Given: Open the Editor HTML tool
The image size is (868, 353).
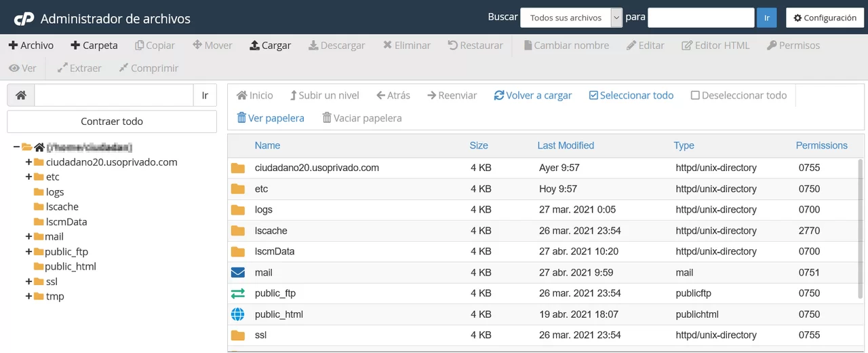Looking at the screenshot, I should pyautogui.click(x=715, y=45).
